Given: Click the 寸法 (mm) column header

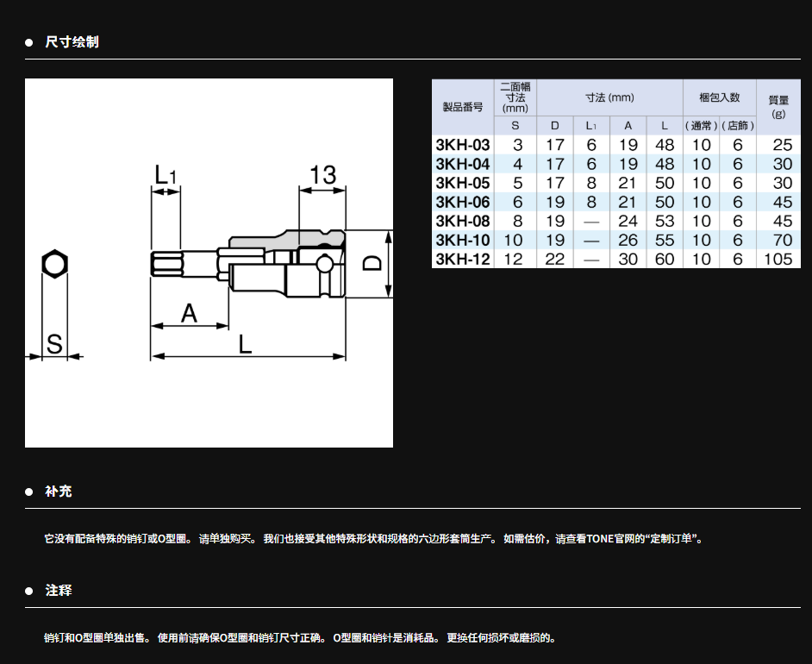Looking at the screenshot, I should 609,97.
